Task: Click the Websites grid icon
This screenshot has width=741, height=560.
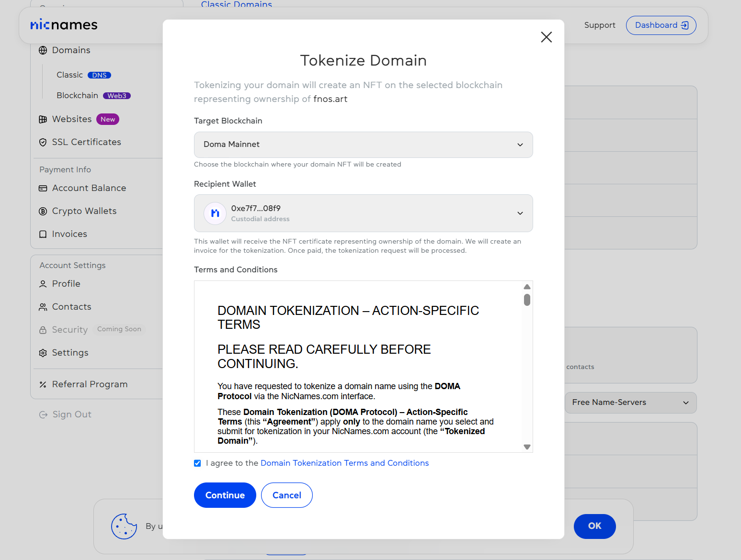Action: coord(43,119)
